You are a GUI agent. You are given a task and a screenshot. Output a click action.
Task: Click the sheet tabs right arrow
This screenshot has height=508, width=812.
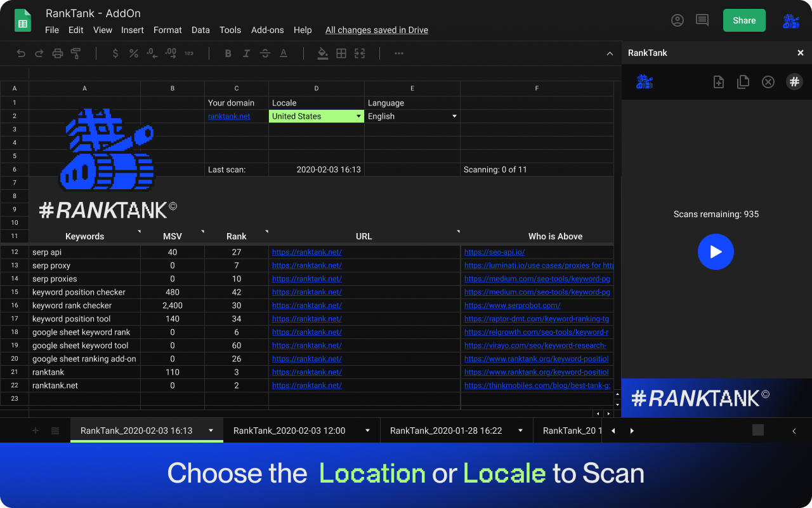tap(632, 431)
